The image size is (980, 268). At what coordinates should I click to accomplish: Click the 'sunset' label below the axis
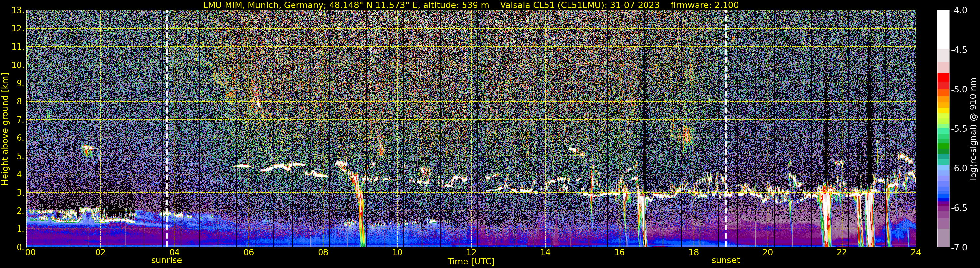pyautogui.click(x=726, y=261)
